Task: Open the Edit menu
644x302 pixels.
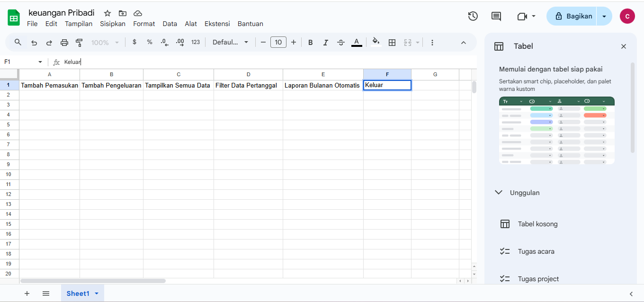Action: point(51,24)
